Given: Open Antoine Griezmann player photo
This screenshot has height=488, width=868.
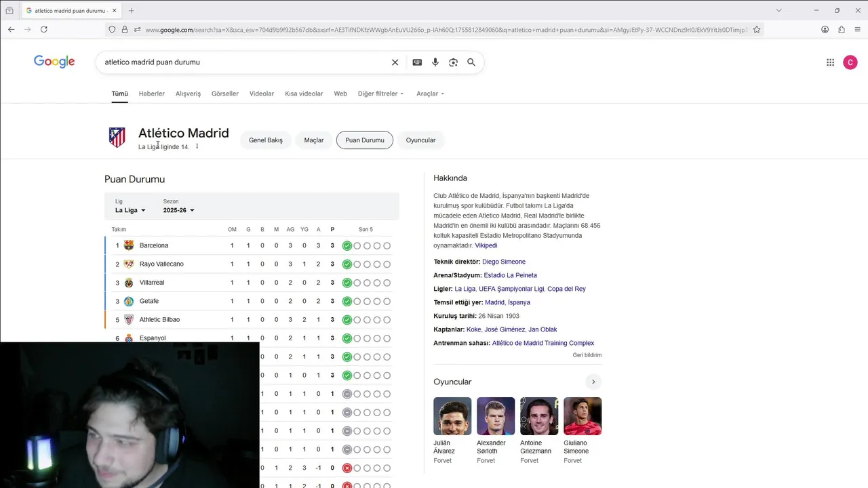Looking at the screenshot, I should tap(539, 416).
